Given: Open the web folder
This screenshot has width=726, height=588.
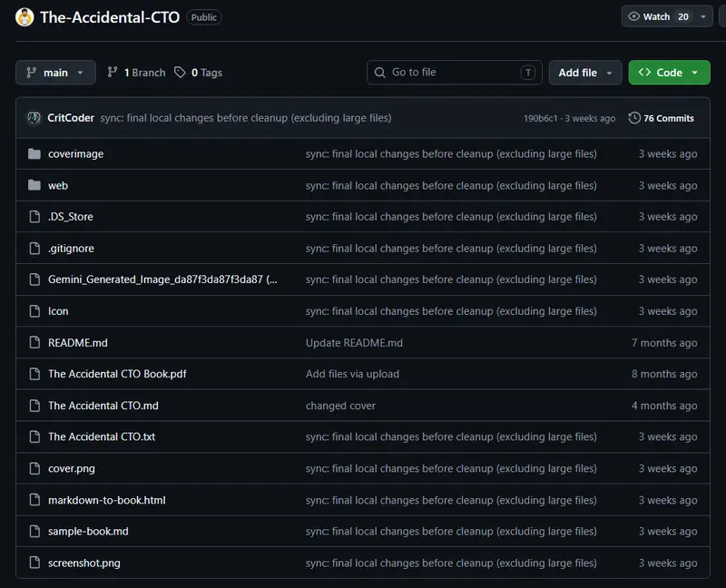Looking at the screenshot, I should (58, 185).
